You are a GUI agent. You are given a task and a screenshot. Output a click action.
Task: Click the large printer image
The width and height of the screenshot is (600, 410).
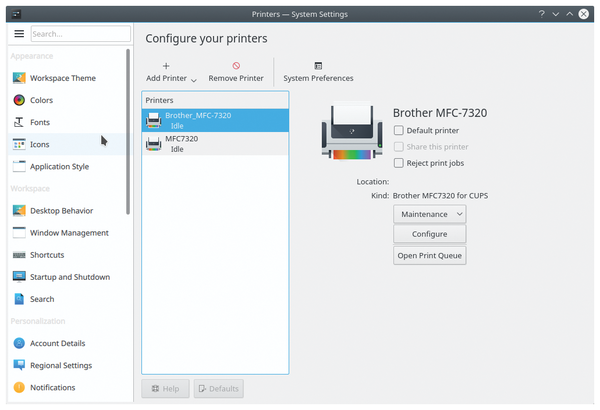(x=352, y=130)
